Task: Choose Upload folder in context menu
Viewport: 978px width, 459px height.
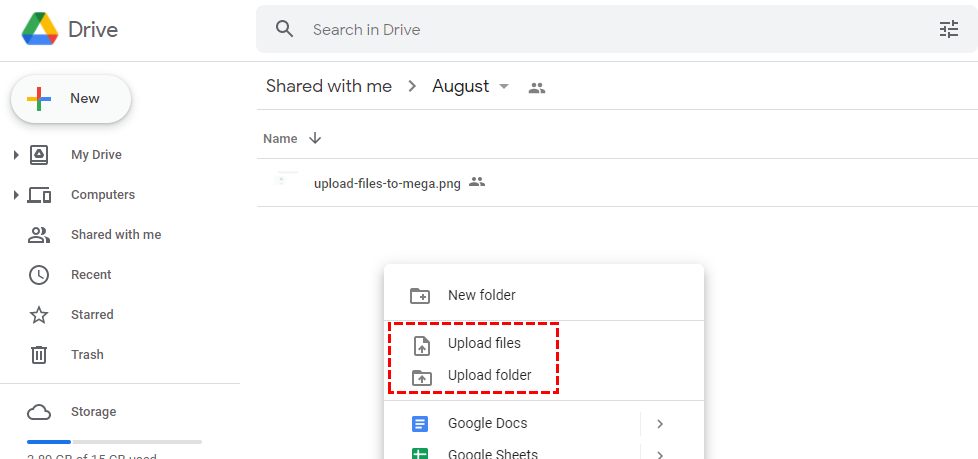Action: pos(489,376)
